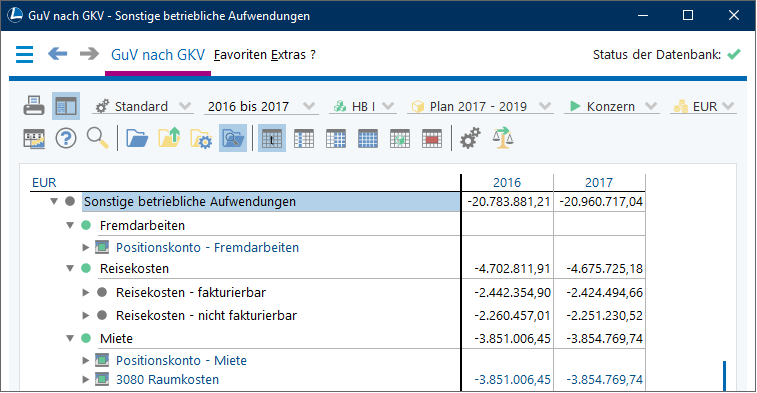Collapse the Fremdarbeiten node
Screen dimensions: 757x393
70,225
